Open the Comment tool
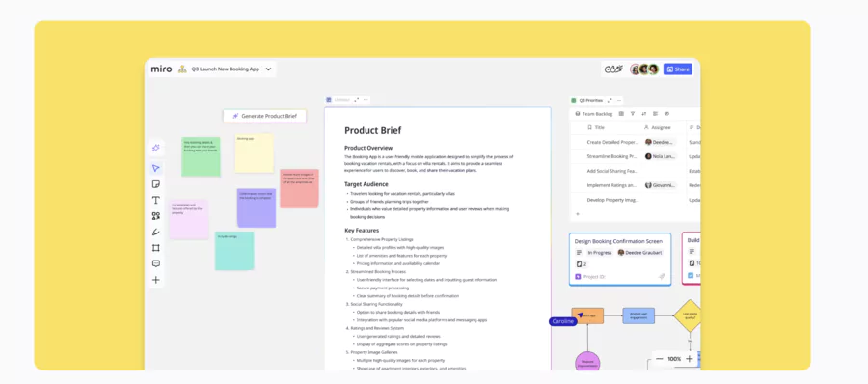This screenshot has width=868, height=384. click(156, 263)
